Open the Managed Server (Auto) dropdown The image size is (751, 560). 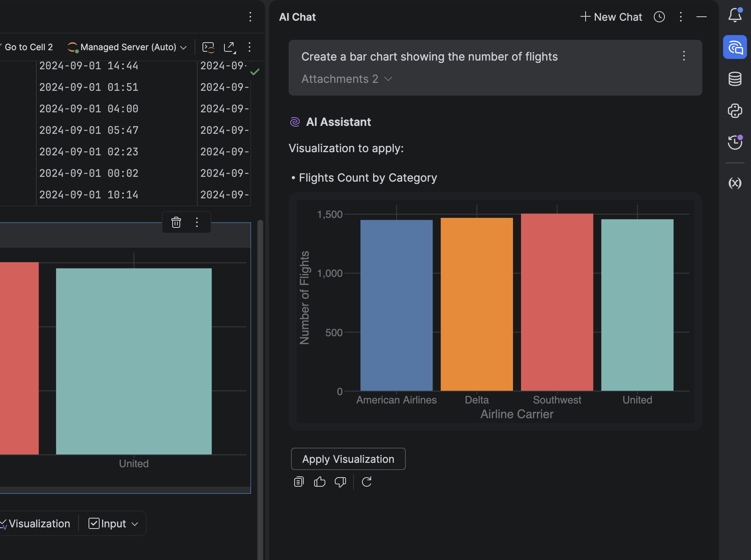(x=128, y=47)
